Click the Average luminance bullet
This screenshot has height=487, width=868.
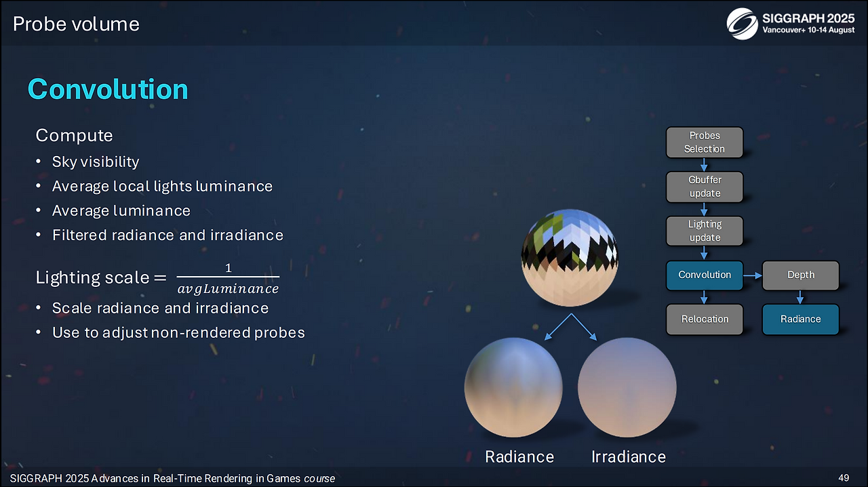(x=121, y=211)
